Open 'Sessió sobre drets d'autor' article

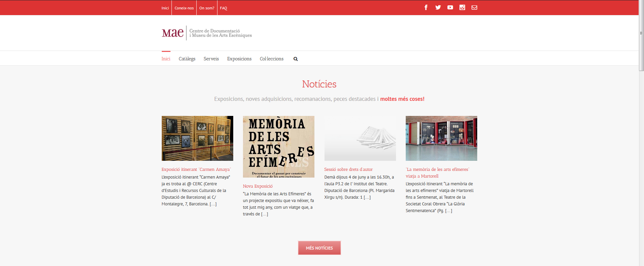[x=348, y=170]
